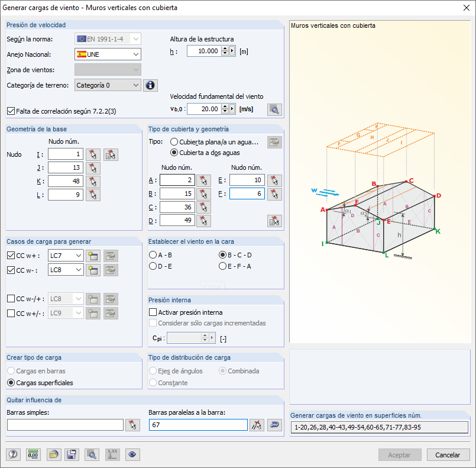Uncheck Falta de correlación según 7.2.2(3)
476x468 pixels.
pyautogui.click(x=11, y=111)
